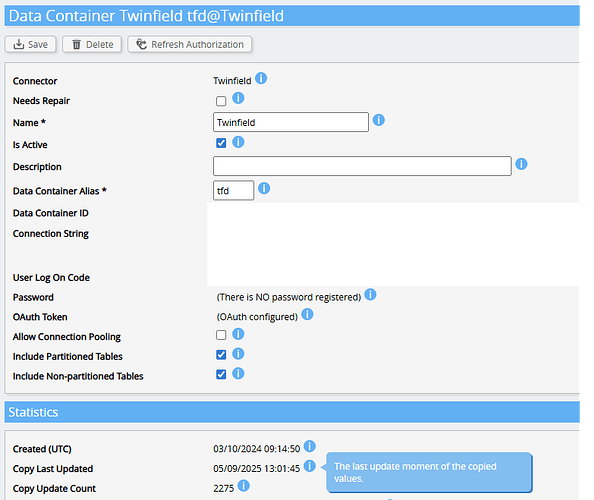
Task: Show info icon for Data Container Alias
Action: [264, 188]
